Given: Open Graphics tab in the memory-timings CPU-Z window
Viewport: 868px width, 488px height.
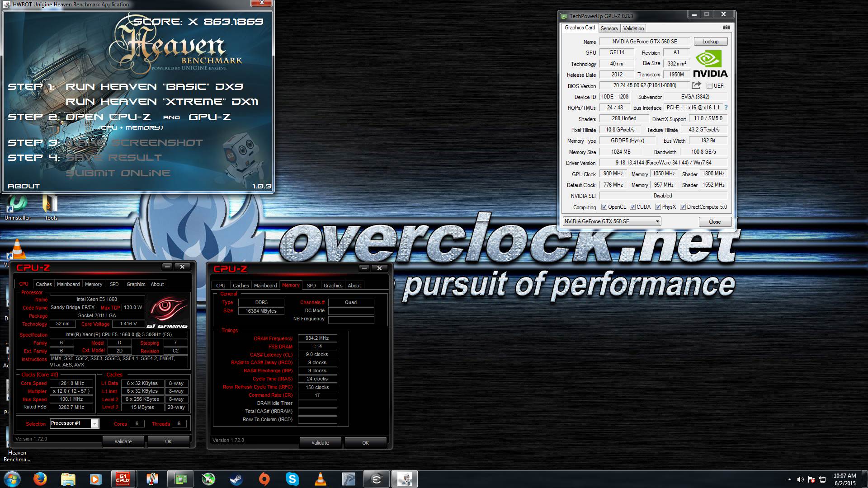Looking at the screenshot, I should coord(333,286).
